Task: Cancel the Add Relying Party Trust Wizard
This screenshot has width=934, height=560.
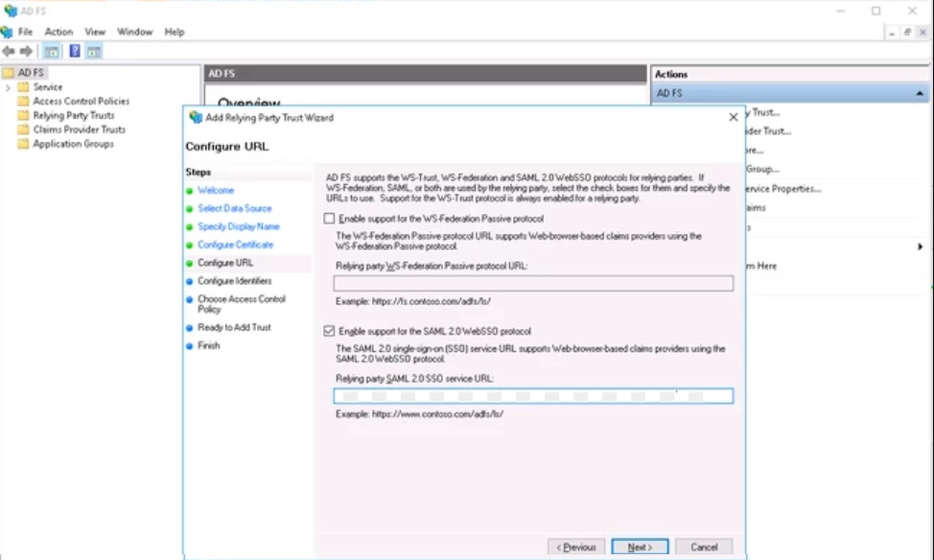Action: pos(704,547)
